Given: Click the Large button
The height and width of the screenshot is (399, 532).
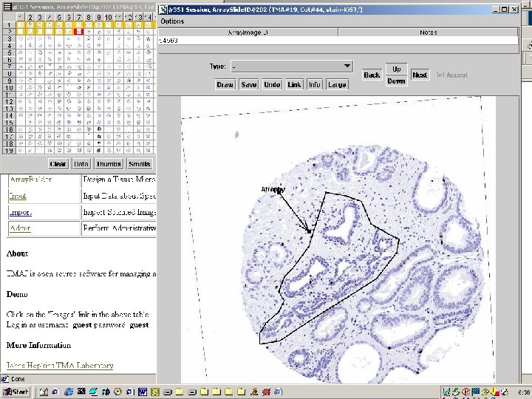Looking at the screenshot, I should click(x=337, y=85).
